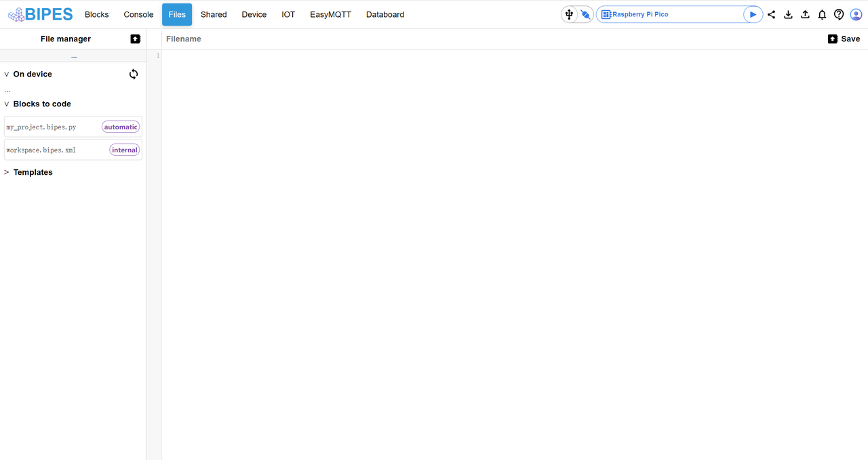Click the BIPES logo

pos(40,14)
